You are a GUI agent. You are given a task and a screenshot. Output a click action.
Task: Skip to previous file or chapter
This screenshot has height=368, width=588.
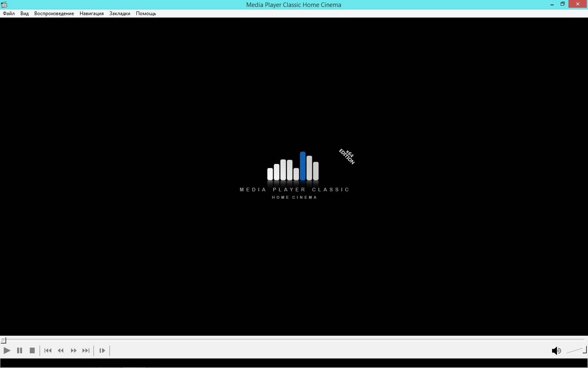coord(48,350)
